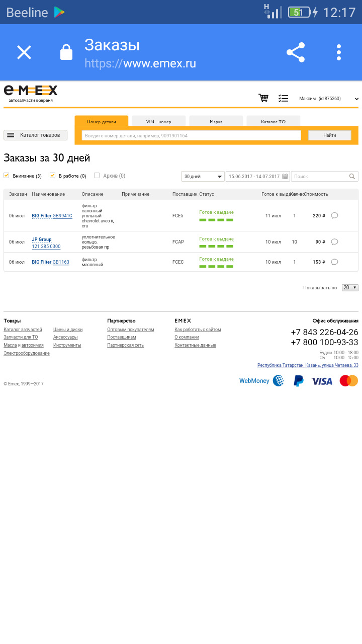Tap the +7 843 226-04-26 phone number
Image resolution: width=362 pixels, height=644 pixels.
(x=324, y=332)
